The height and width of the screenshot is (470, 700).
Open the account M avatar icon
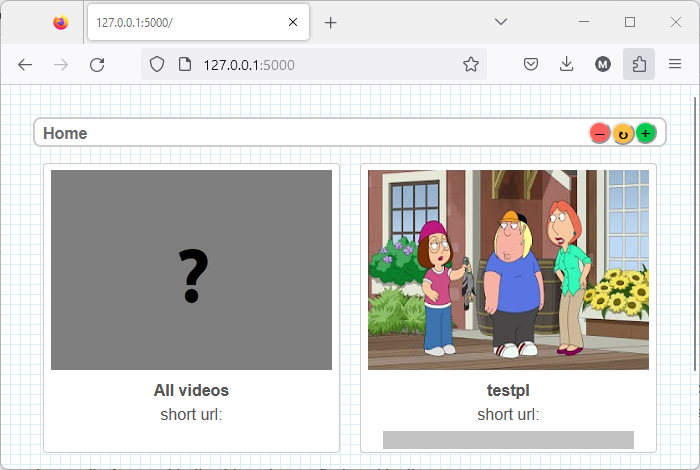pyautogui.click(x=603, y=64)
